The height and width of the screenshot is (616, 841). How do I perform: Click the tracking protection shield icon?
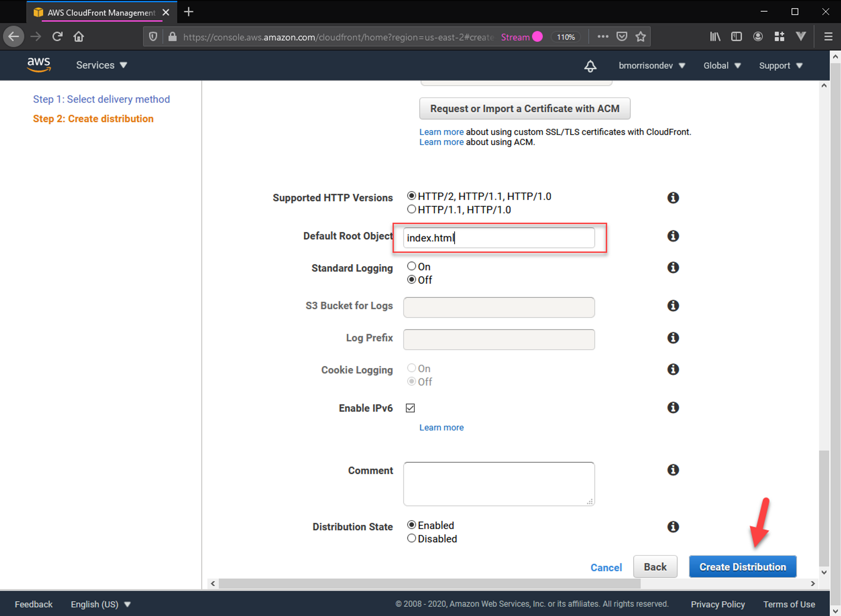[x=153, y=37]
